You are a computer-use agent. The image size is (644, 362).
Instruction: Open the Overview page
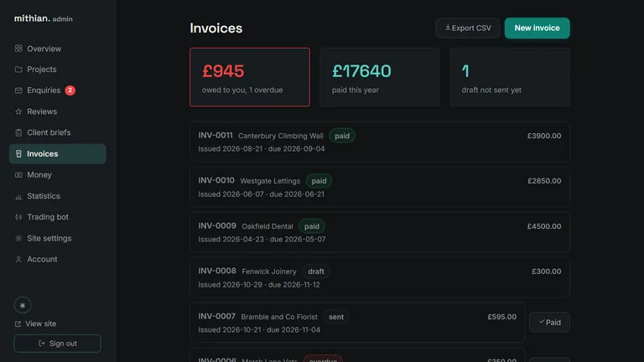(58, 49)
